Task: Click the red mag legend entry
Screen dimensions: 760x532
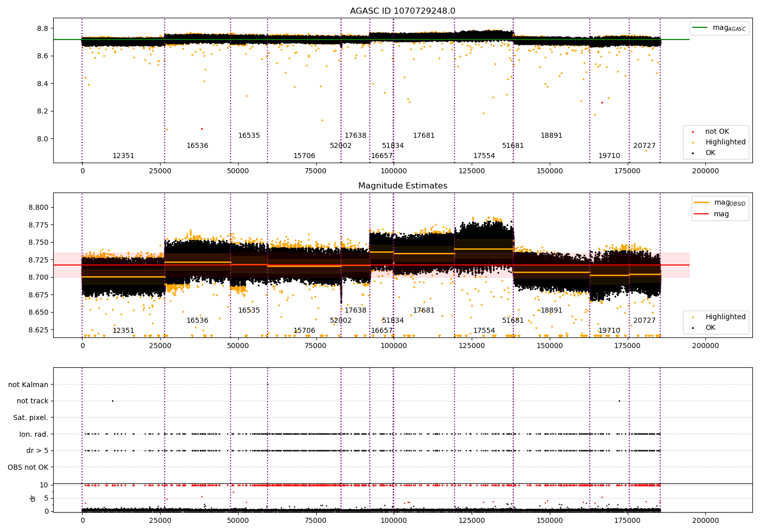Action: (711, 214)
